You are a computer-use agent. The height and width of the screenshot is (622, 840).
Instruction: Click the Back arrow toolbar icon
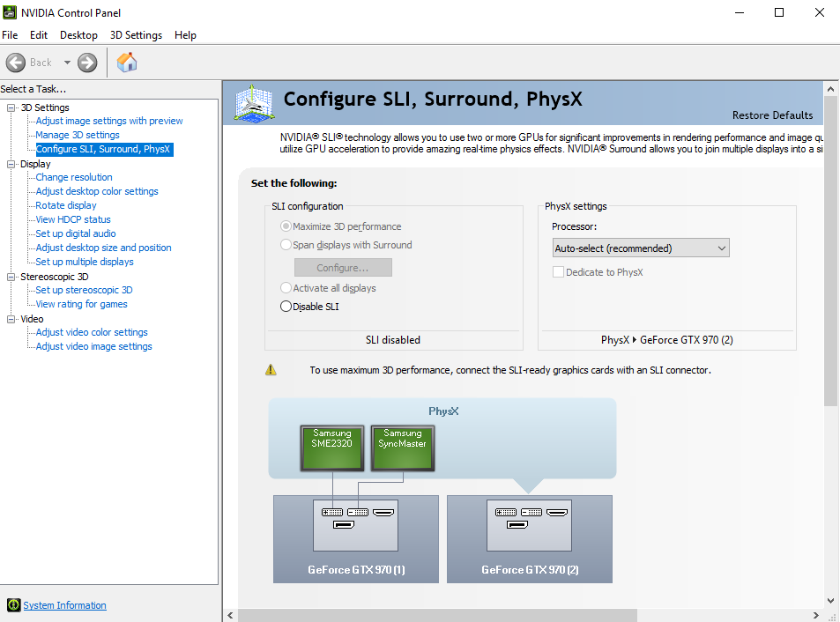(x=16, y=63)
